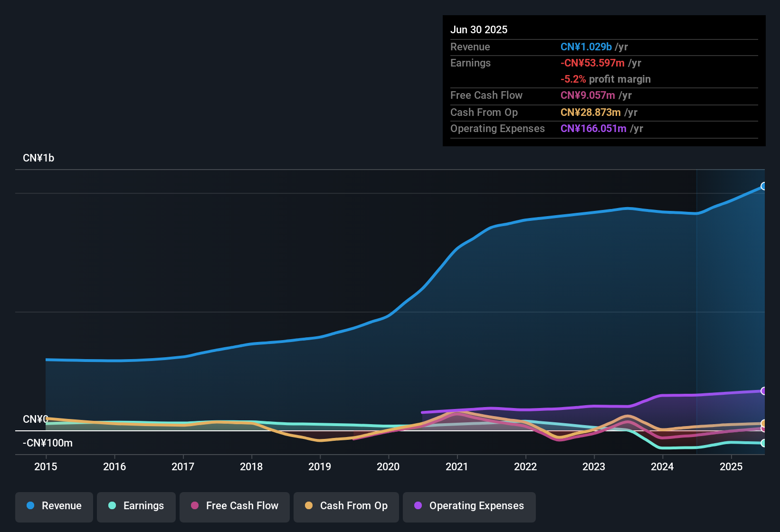Expand the Cash From Op legend entry

[x=346, y=506]
